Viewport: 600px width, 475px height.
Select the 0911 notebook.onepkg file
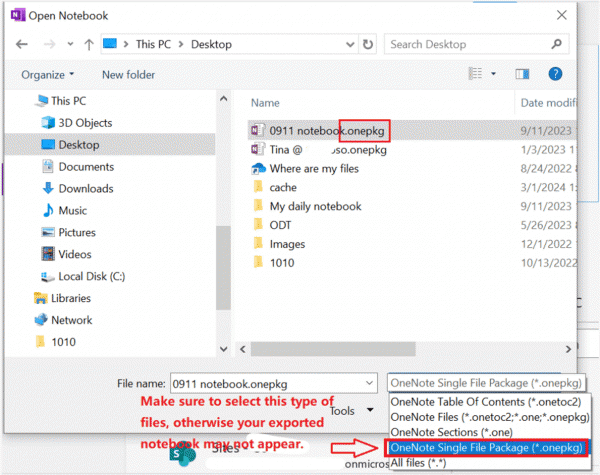(326, 131)
